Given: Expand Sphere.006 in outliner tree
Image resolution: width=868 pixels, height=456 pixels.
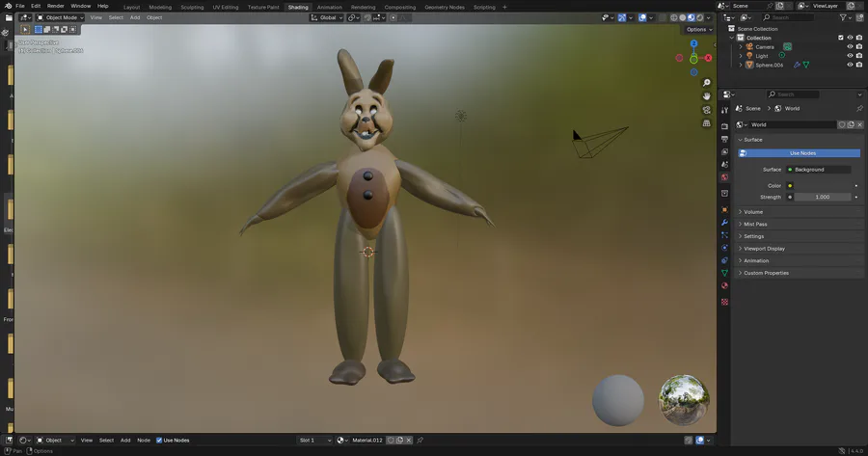Looking at the screenshot, I should point(741,65).
